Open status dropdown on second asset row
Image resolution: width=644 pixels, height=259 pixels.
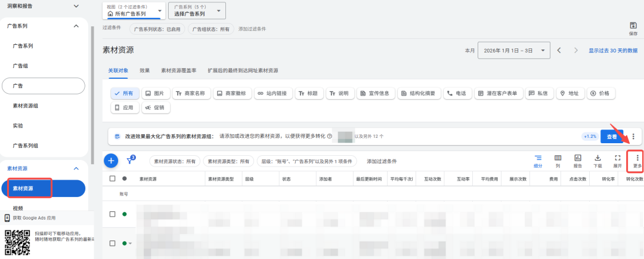click(131, 243)
